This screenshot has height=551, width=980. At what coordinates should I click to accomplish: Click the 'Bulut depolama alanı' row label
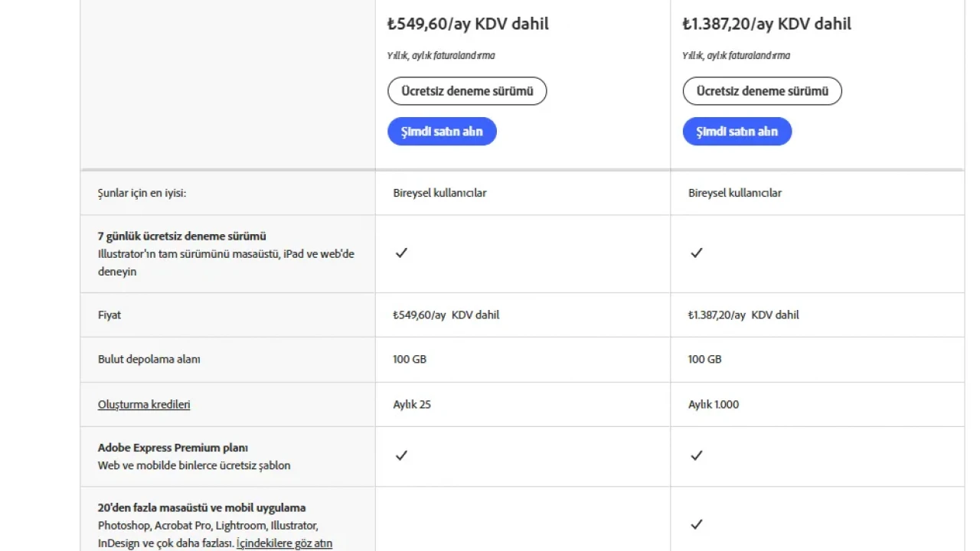(x=149, y=359)
